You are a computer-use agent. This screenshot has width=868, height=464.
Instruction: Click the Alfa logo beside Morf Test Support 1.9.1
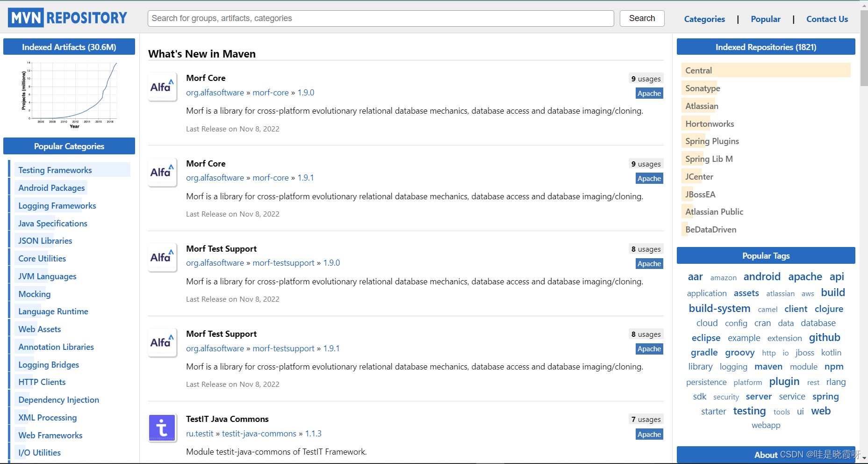162,342
